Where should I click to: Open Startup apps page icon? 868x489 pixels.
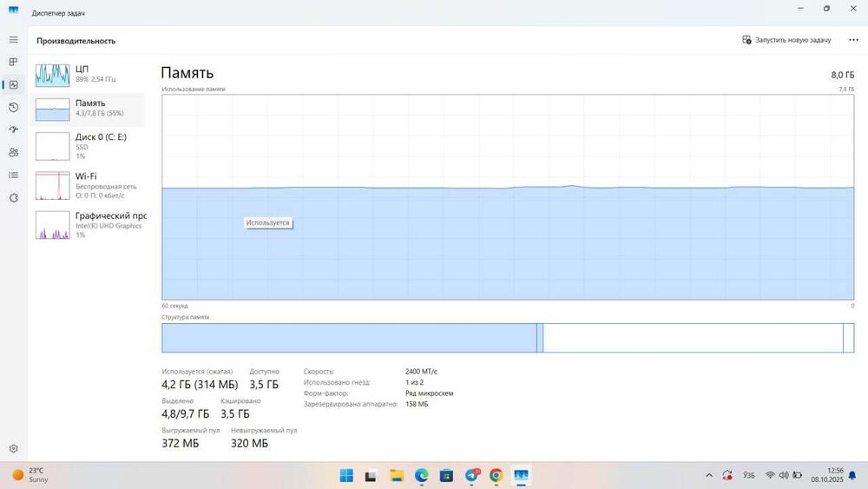pos(13,129)
